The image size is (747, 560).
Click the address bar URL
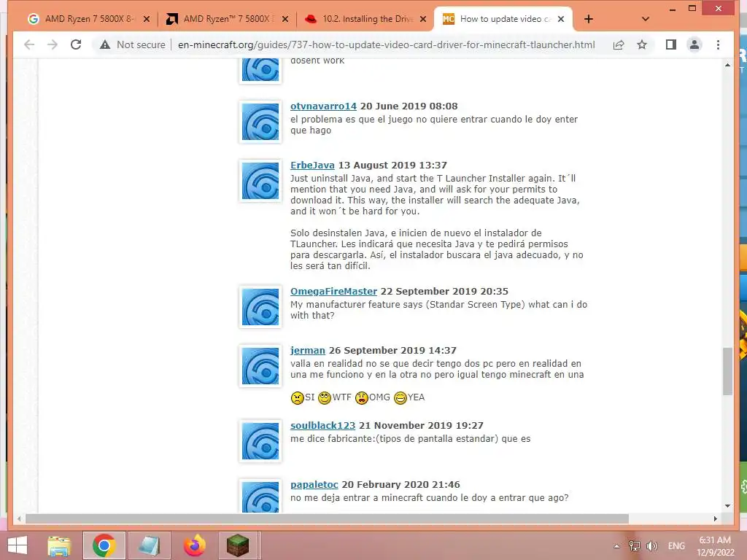click(x=386, y=44)
